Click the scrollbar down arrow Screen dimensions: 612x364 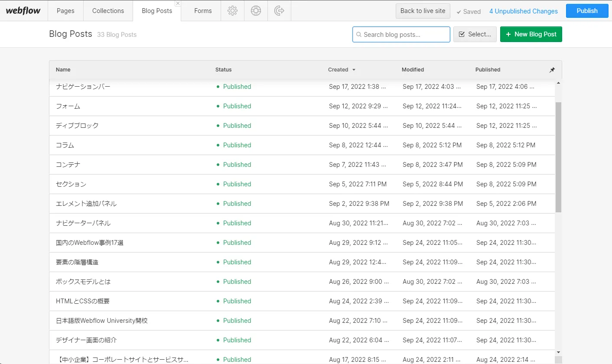coord(558,352)
